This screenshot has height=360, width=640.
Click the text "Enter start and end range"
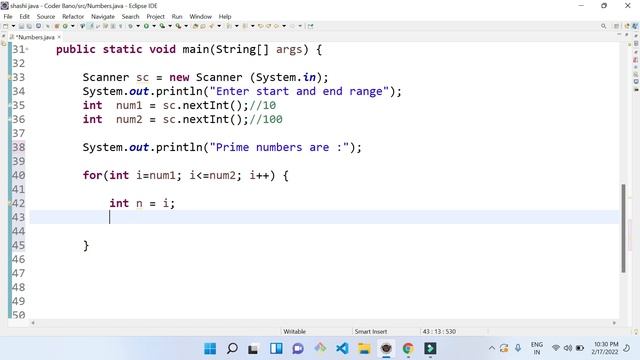coord(299,91)
